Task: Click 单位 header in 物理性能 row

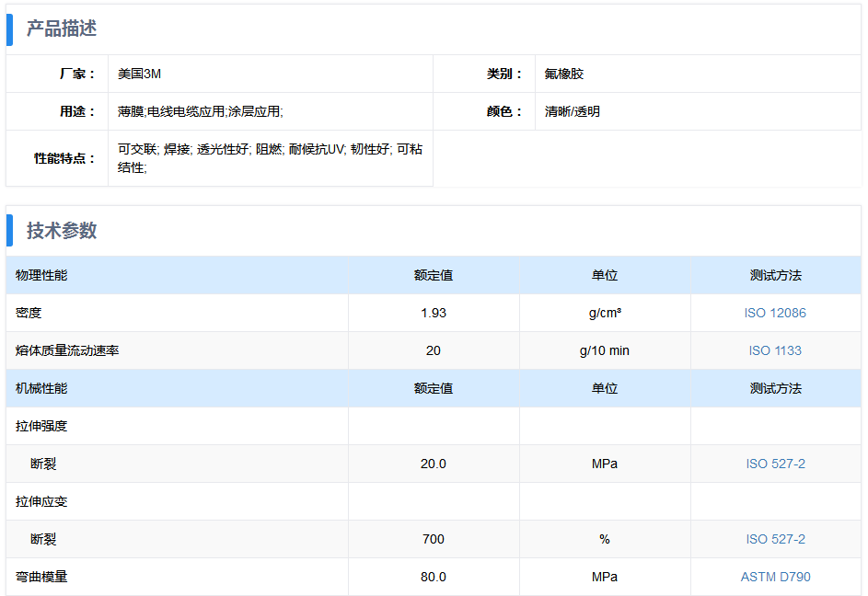Action: pos(605,275)
